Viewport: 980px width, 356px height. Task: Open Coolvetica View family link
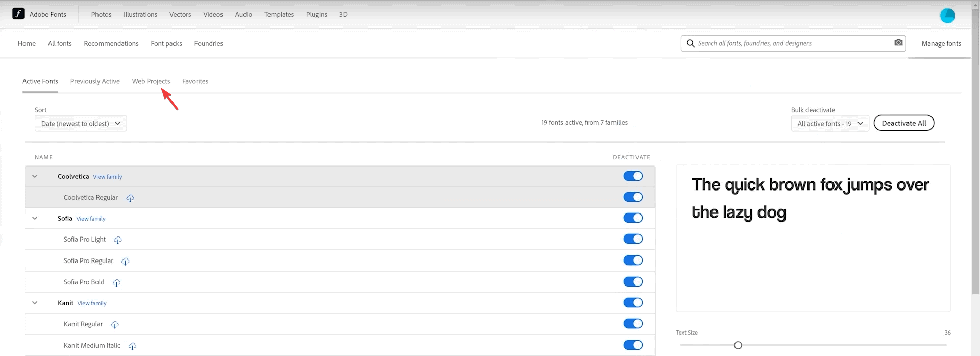coord(108,177)
